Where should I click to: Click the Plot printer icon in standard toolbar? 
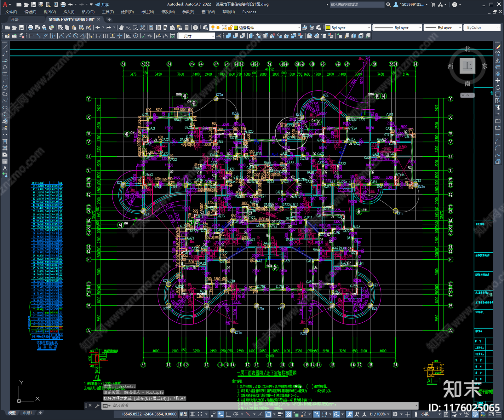[30, 28]
